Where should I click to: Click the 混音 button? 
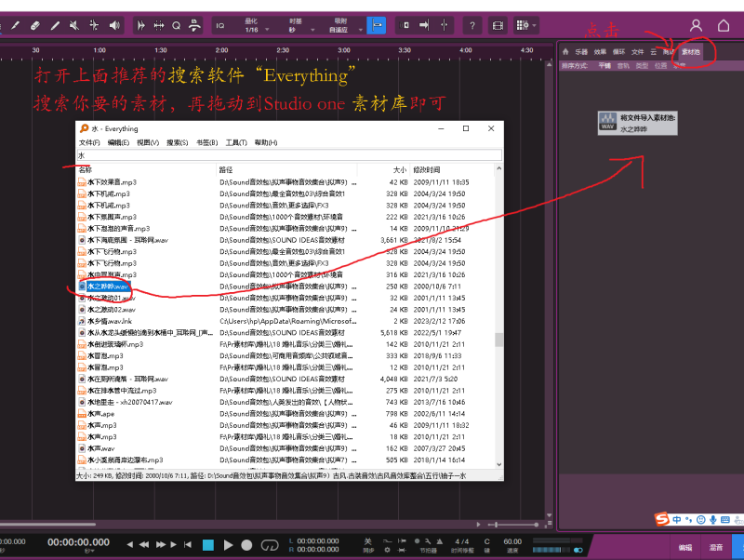pyautogui.click(x=715, y=548)
